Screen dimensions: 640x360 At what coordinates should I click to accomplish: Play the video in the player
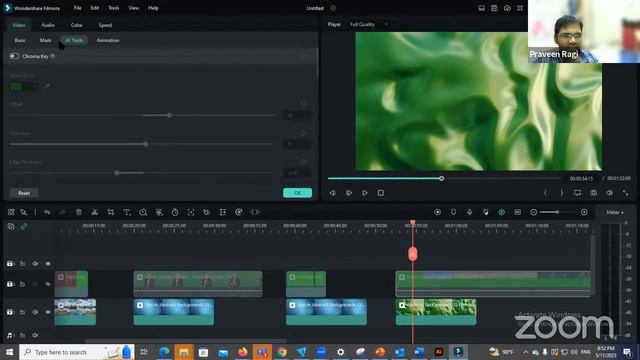365,193
